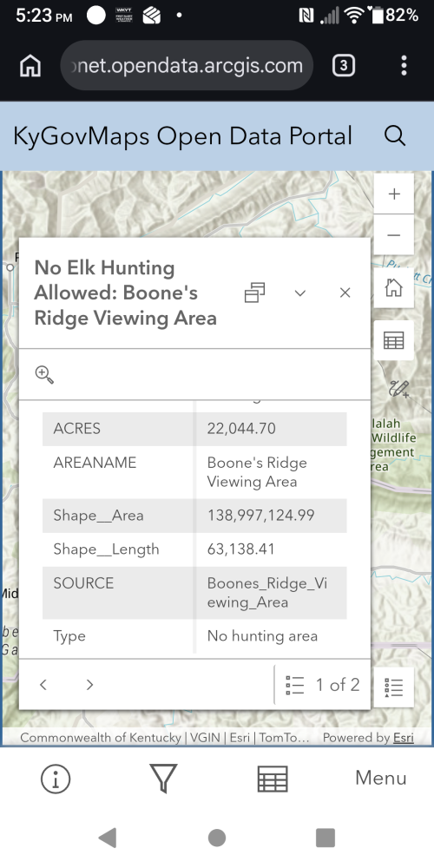This screenshot has height=868, width=434.
Task: Select the Shape__Length value 63,138.41
Action: pos(240,549)
